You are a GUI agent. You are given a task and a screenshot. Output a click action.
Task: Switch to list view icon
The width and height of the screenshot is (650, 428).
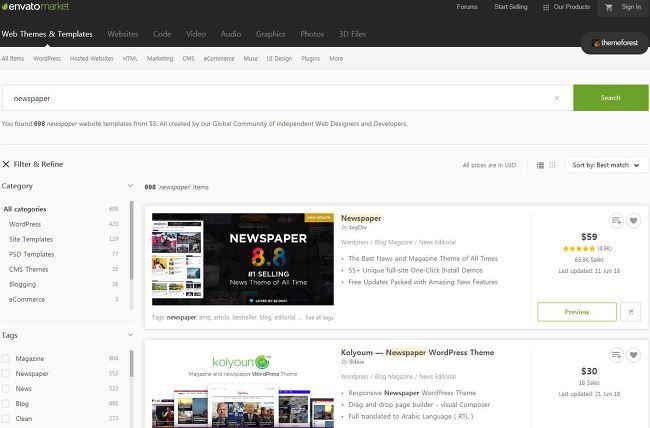pyautogui.click(x=540, y=165)
